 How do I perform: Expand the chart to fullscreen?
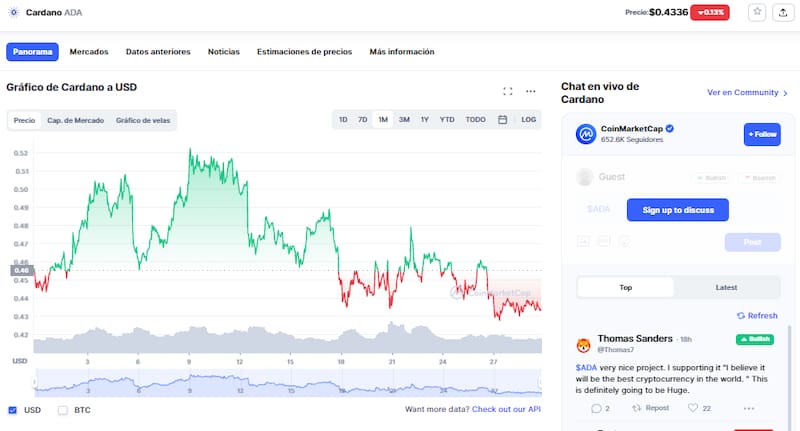tap(508, 91)
